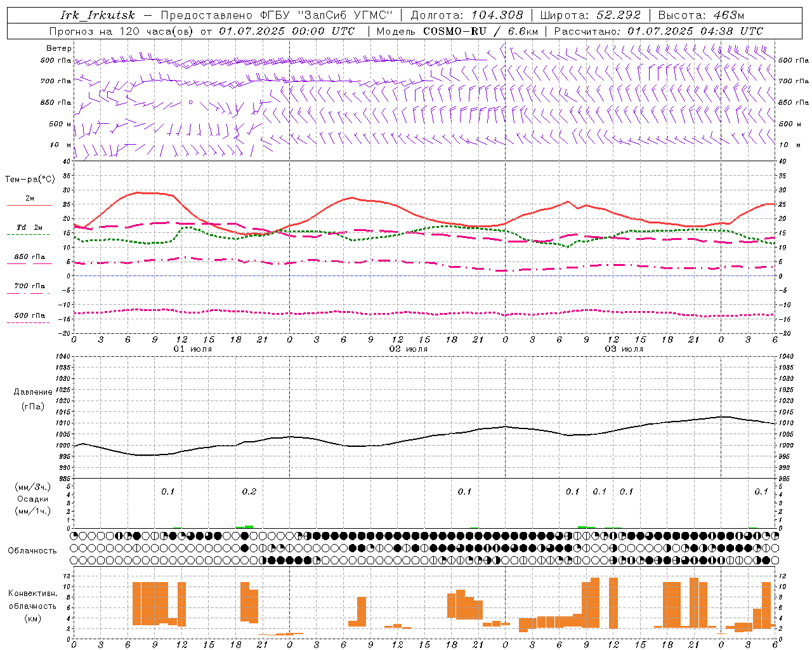Select the 'Предоставлено ФГБУ "ЗапСиб УГМС"' provider text
The image size is (812, 650).
[x=277, y=15]
